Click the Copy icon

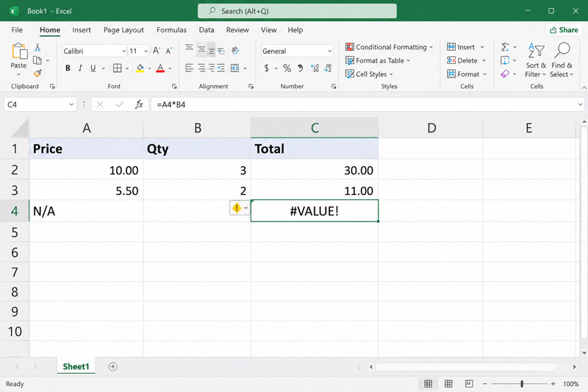coord(37,60)
